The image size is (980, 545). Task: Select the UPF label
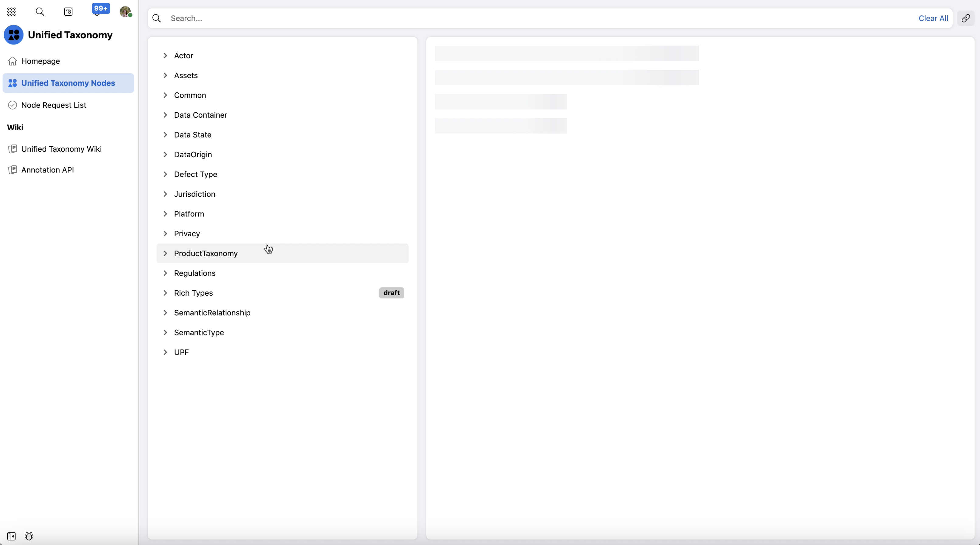[x=182, y=352]
